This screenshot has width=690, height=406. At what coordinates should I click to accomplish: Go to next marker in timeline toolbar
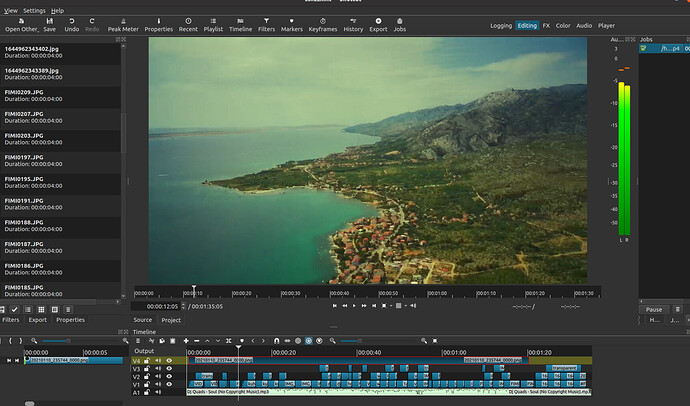coord(263,341)
